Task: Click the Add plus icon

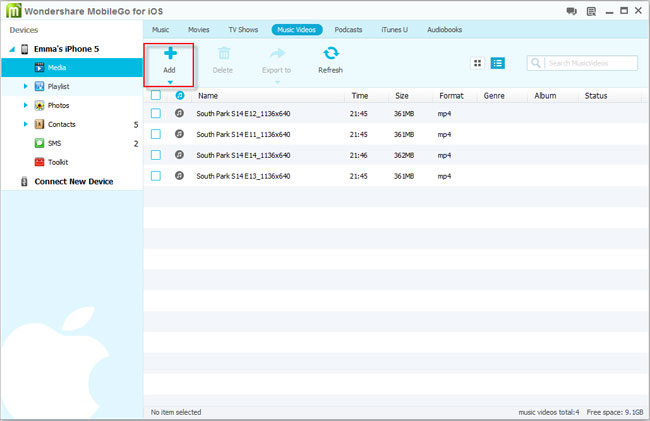Action: 170,53
